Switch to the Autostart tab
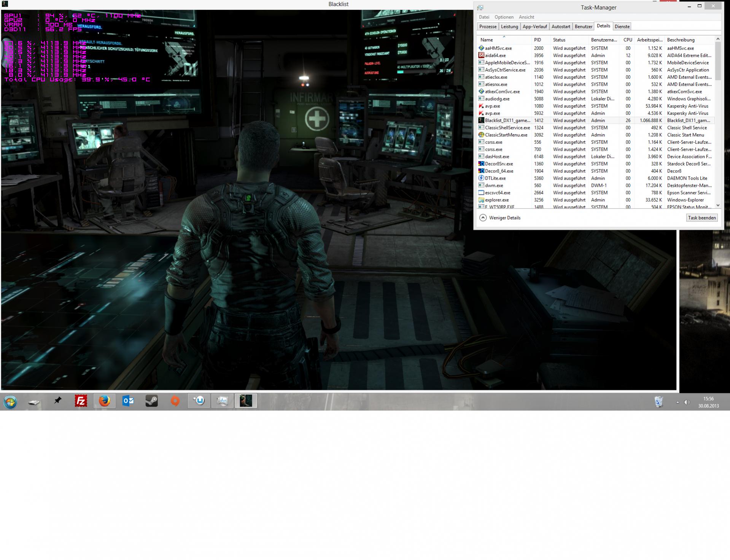 pyautogui.click(x=561, y=27)
